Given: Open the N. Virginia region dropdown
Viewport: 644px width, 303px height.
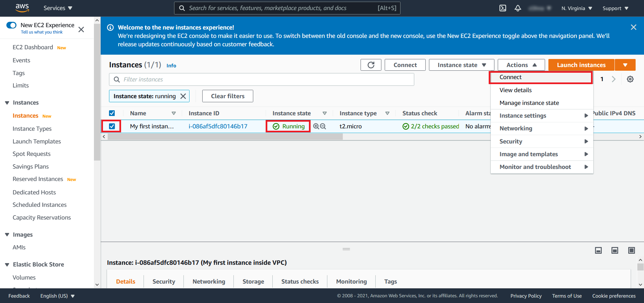Looking at the screenshot, I should [x=577, y=8].
